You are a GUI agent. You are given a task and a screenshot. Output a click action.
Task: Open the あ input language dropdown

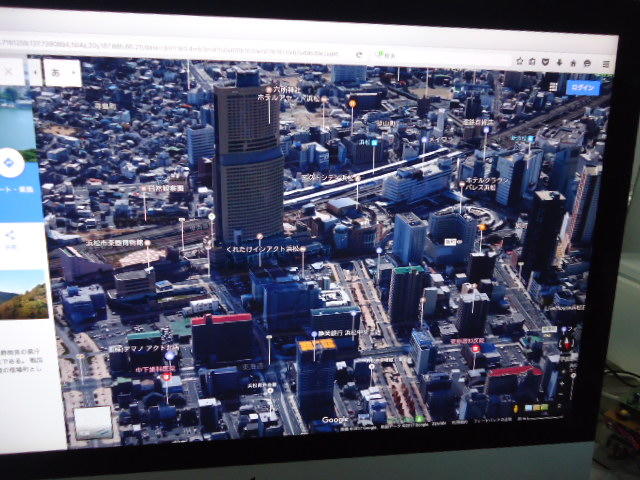62,73
